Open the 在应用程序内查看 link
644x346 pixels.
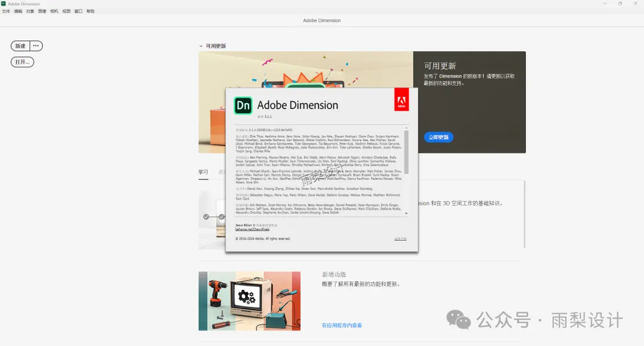pyautogui.click(x=342, y=326)
